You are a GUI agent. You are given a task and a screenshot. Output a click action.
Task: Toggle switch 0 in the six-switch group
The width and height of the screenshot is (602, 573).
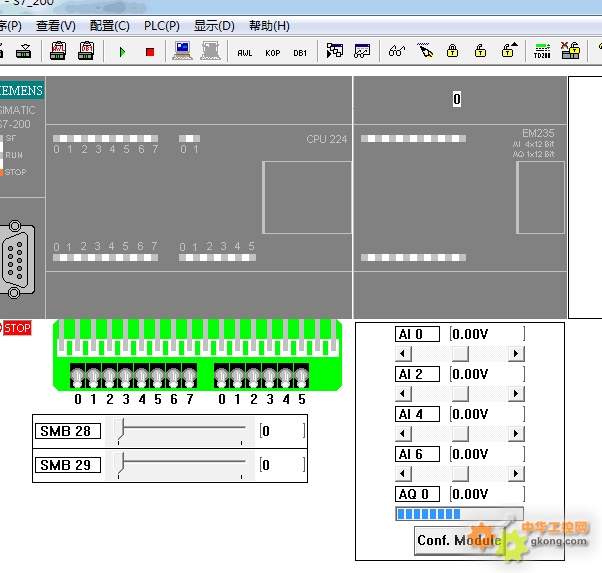coord(222,376)
